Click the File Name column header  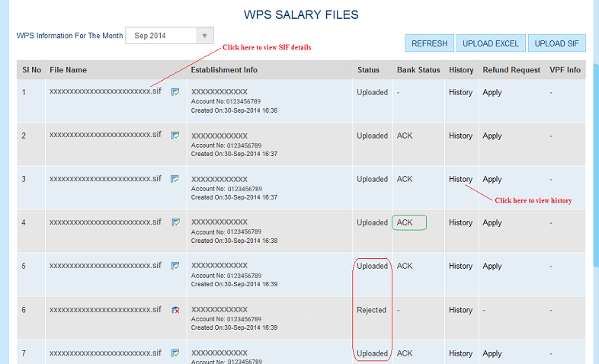(x=68, y=70)
